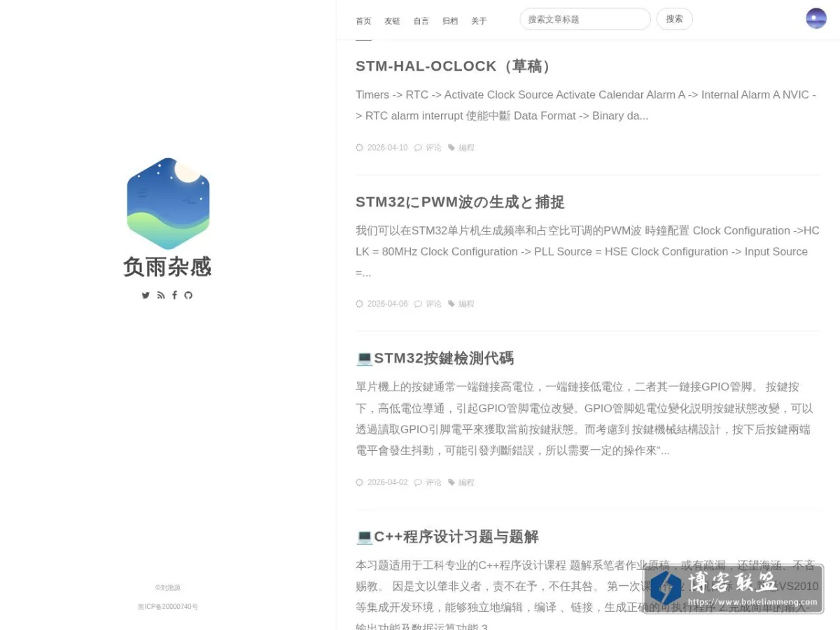840x630 pixels.
Task: Go to the 首页 navigation tab
Action: coord(363,21)
